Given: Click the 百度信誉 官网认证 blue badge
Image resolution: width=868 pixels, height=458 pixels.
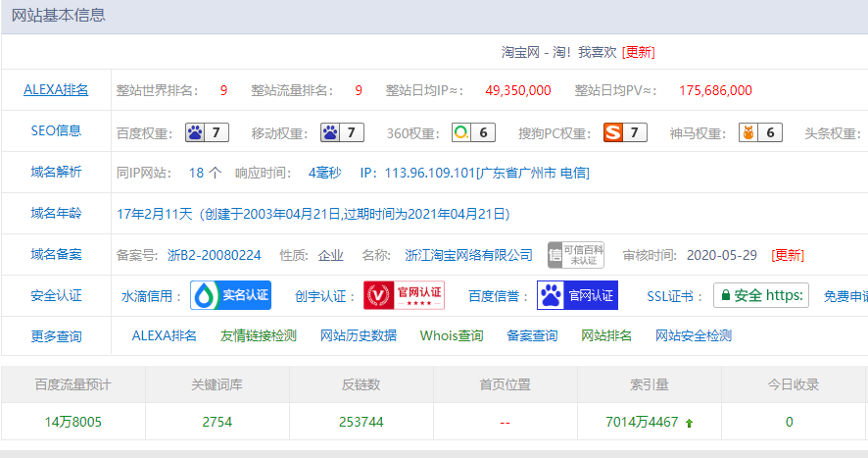Looking at the screenshot, I should pyautogui.click(x=577, y=295).
